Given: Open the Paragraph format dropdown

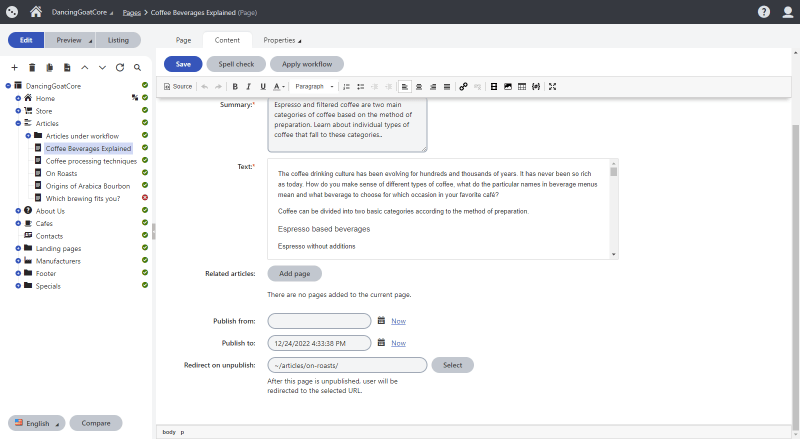Looking at the screenshot, I should (x=314, y=87).
